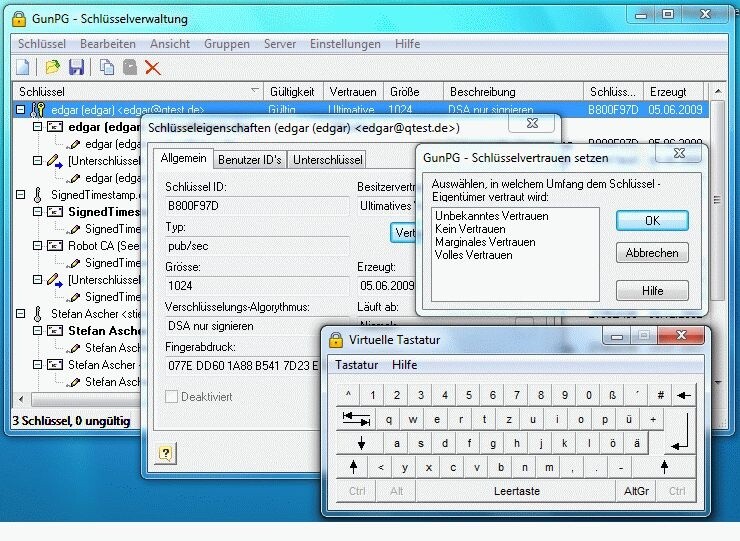The height and width of the screenshot is (541, 740).
Task: Collapse the Robot CA user ID node
Action: 37,245
